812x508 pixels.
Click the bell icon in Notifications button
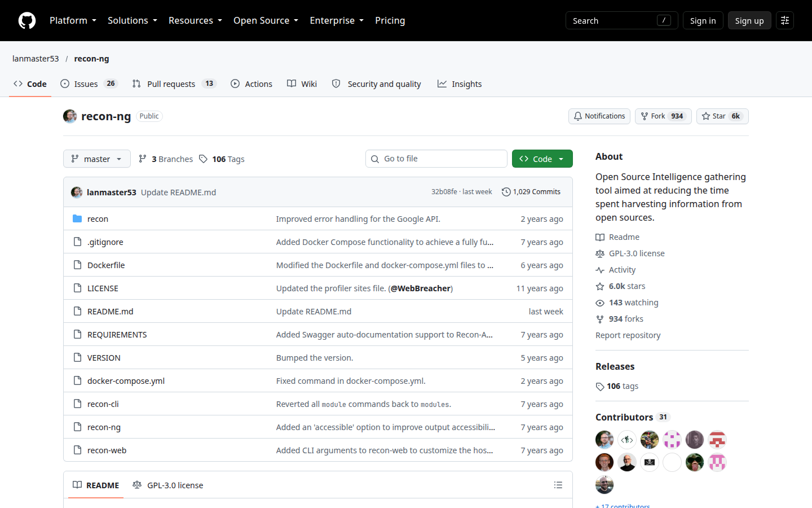pos(578,116)
